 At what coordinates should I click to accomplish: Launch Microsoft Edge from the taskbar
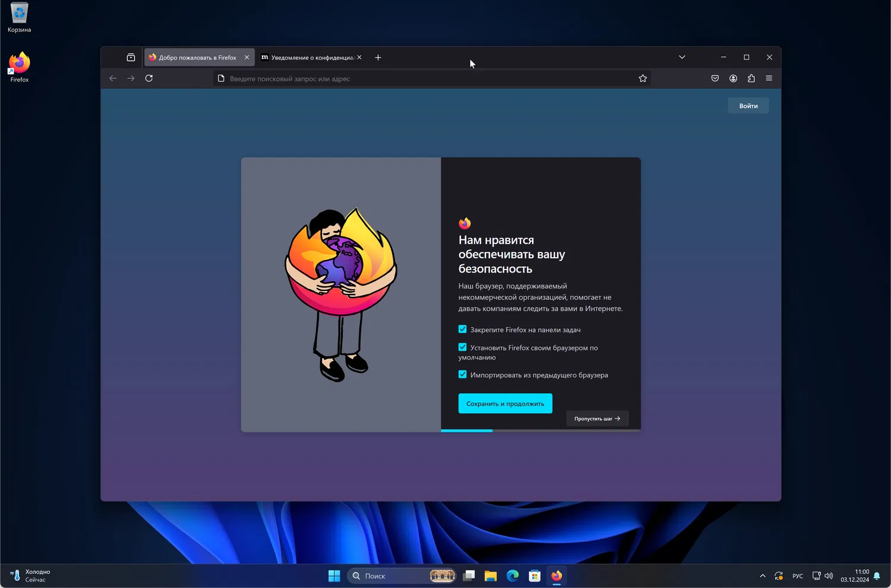pos(513,576)
